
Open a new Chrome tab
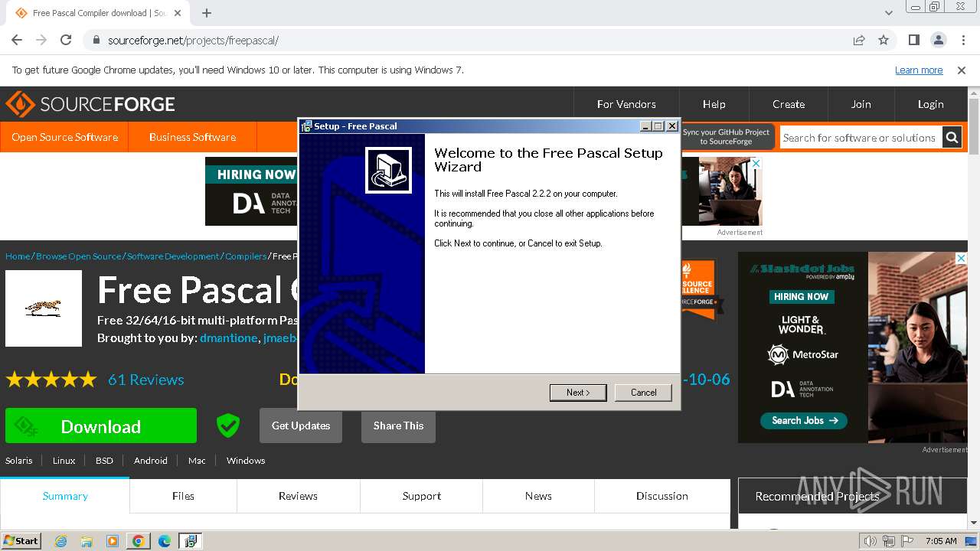coord(207,13)
